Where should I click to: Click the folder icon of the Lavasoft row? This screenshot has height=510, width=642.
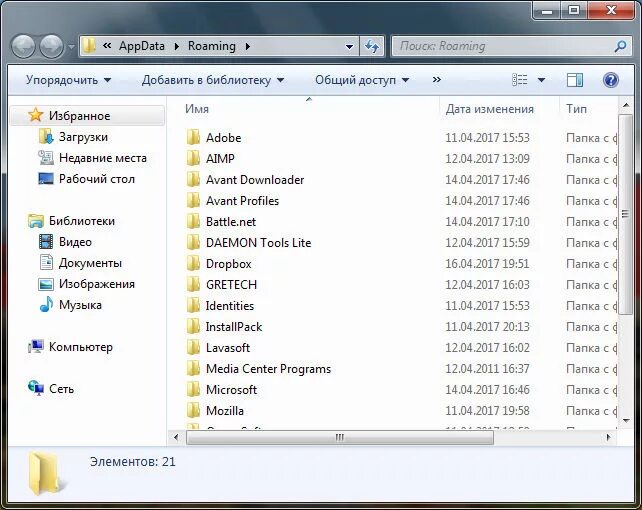(x=193, y=347)
